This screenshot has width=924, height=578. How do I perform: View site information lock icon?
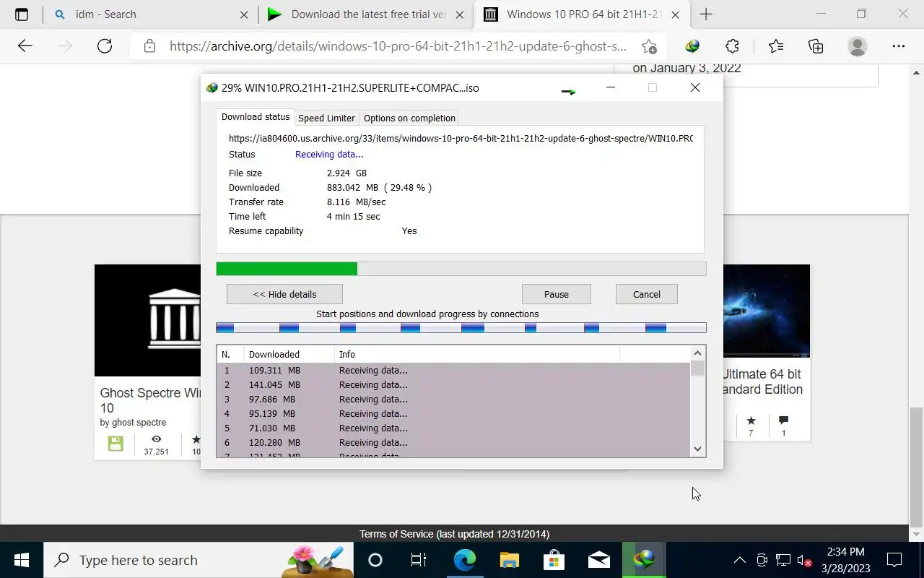click(x=149, y=46)
